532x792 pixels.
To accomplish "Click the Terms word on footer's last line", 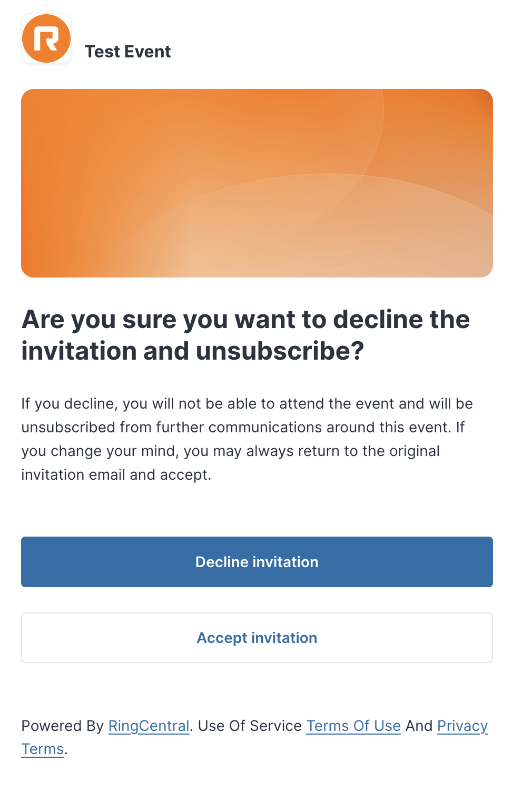I will click(42, 749).
